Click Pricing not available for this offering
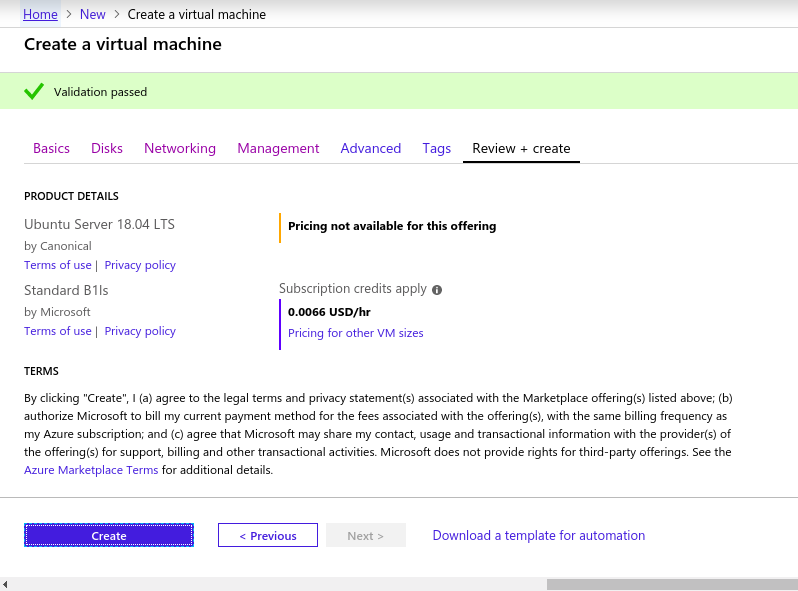 coord(392,226)
